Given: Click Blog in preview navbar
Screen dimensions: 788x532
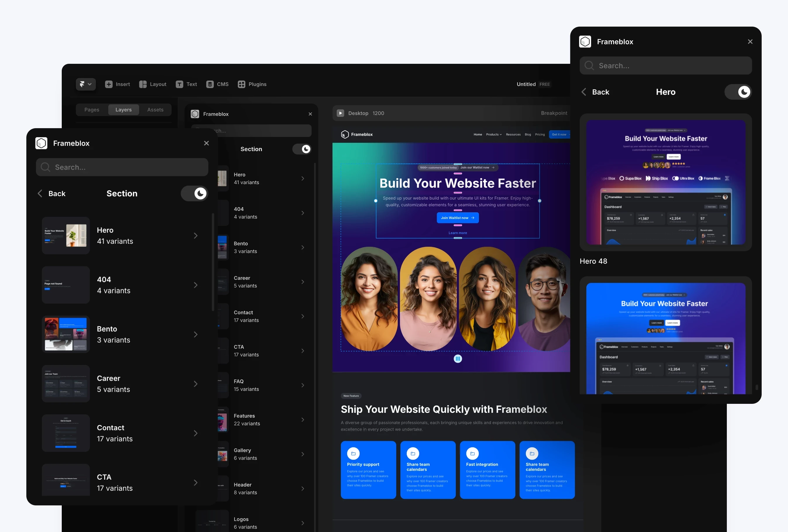Looking at the screenshot, I should click(x=528, y=135).
